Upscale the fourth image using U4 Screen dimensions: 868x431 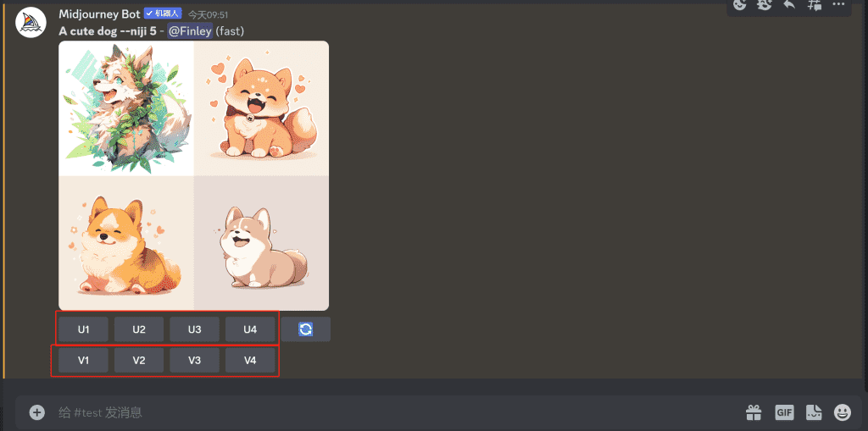[250, 329]
